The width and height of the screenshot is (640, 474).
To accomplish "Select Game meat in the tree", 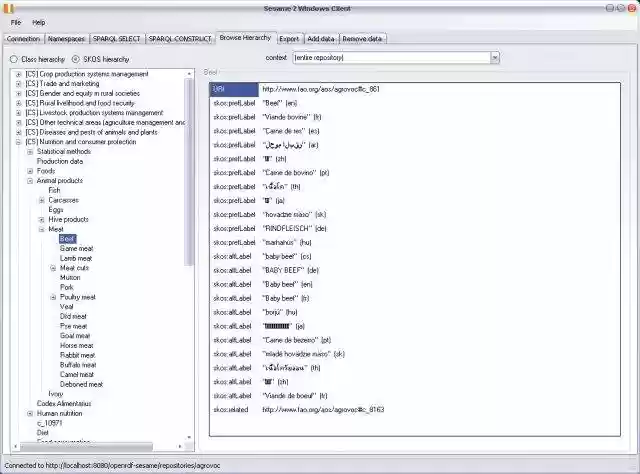I will [x=76, y=249].
